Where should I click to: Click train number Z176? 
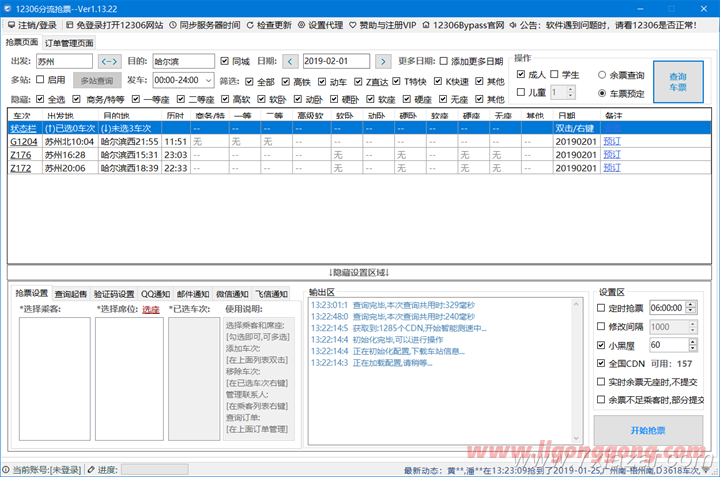[21, 155]
